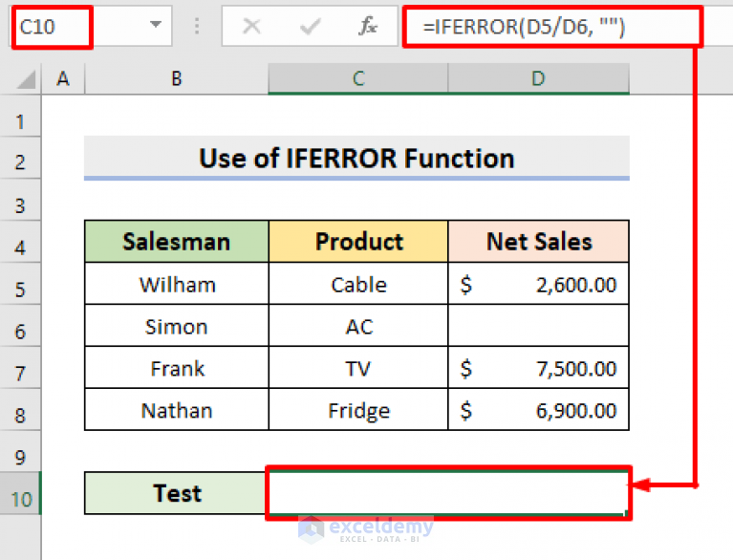Click inside the IFERROR formula bar text
The height and width of the screenshot is (560, 733).
[524, 27]
